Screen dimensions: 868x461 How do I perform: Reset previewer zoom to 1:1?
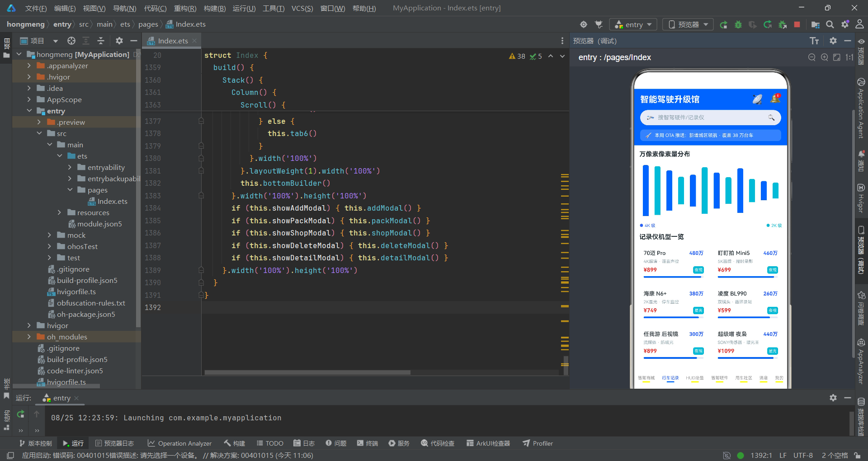pyautogui.click(x=849, y=57)
